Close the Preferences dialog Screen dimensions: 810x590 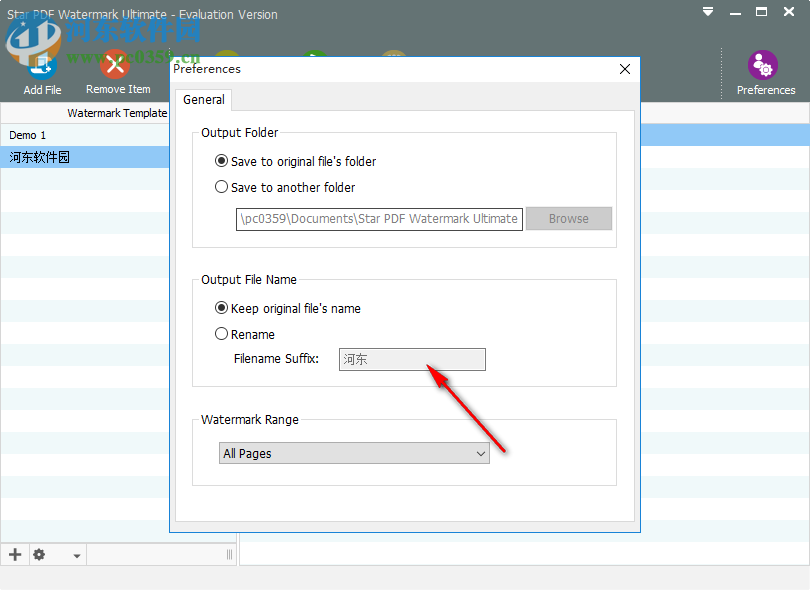point(624,69)
